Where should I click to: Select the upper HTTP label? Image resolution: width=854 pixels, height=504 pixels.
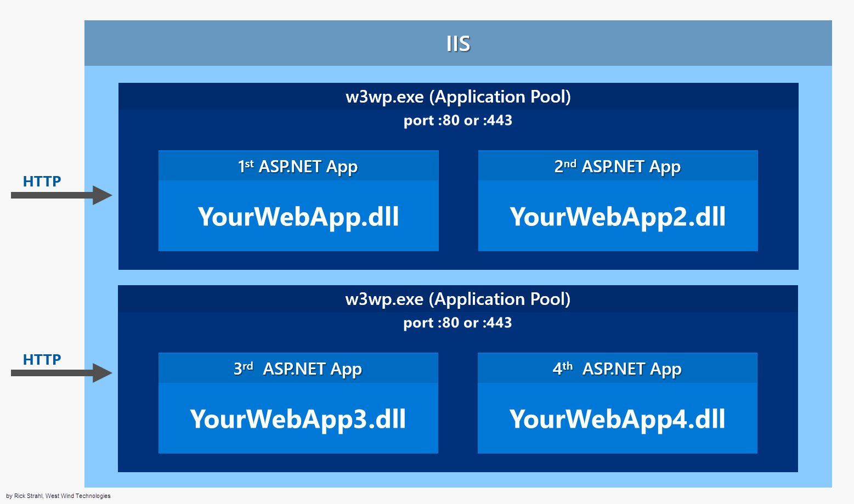pos(42,181)
